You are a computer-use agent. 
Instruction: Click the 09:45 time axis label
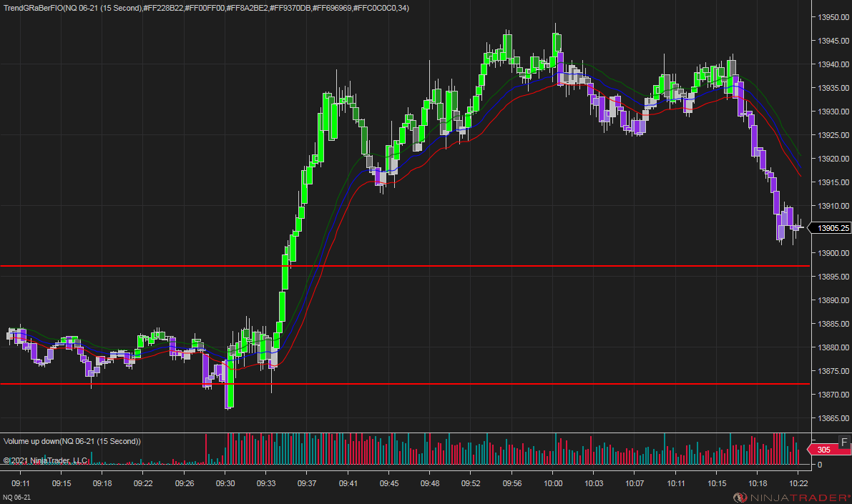pos(389,483)
